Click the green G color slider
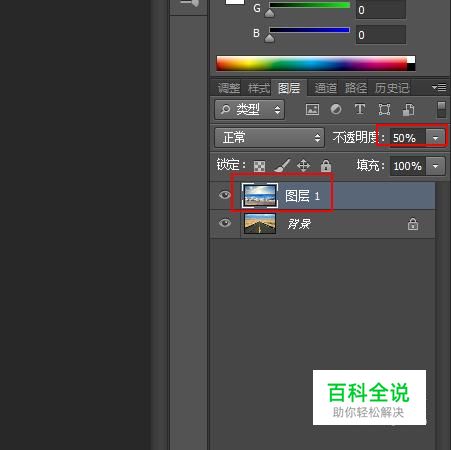The width and height of the screenshot is (451, 450). [309, 5]
